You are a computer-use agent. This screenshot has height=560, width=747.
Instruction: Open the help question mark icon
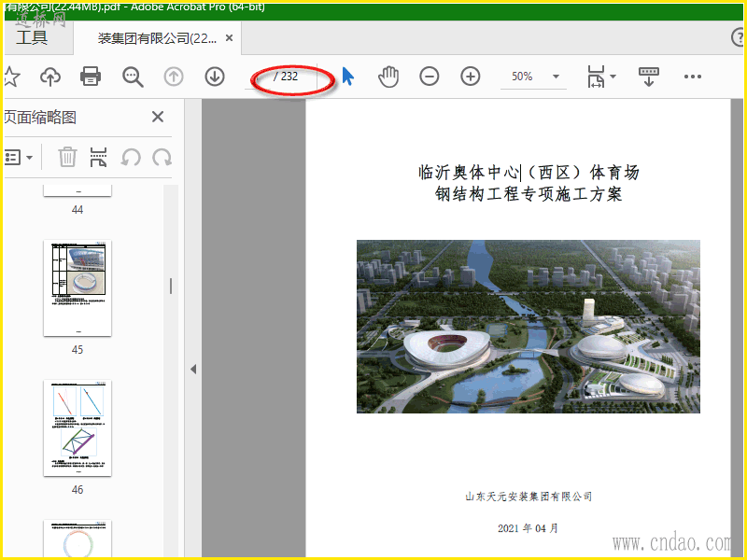[738, 37]
